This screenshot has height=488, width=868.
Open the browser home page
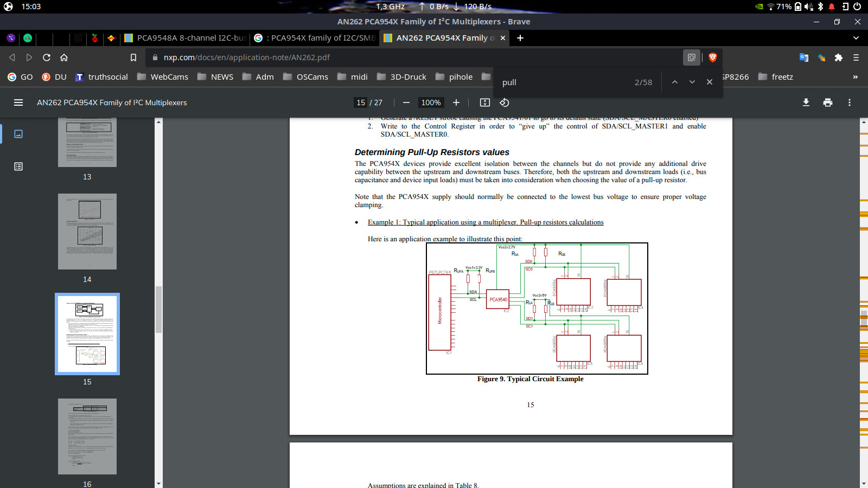(x=64, y=57)
